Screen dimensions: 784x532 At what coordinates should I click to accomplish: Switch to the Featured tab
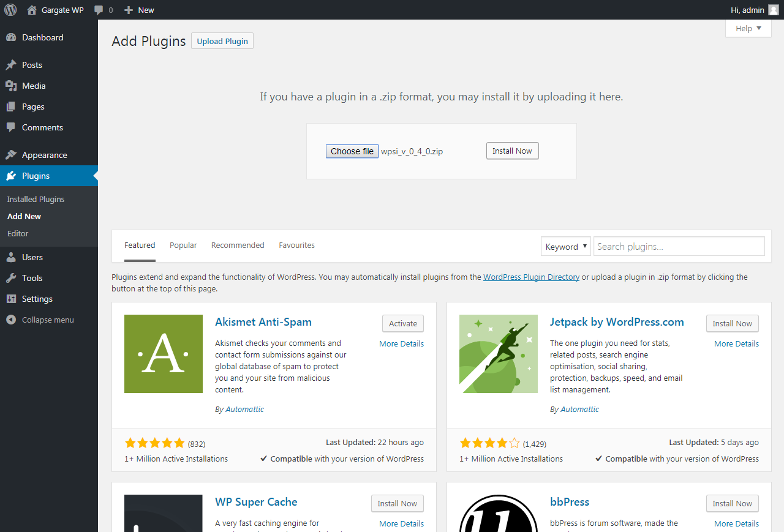click(140, 245)
